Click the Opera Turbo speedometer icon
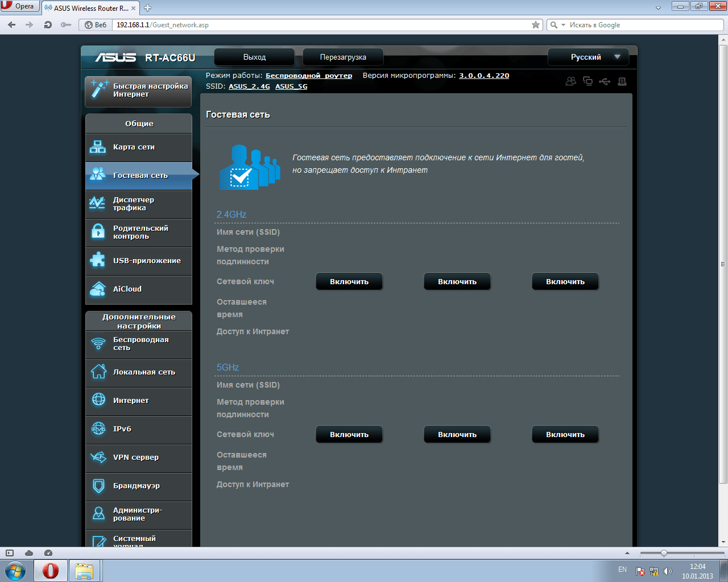Viewport: 728px width, 582px height. click(48, 553)
